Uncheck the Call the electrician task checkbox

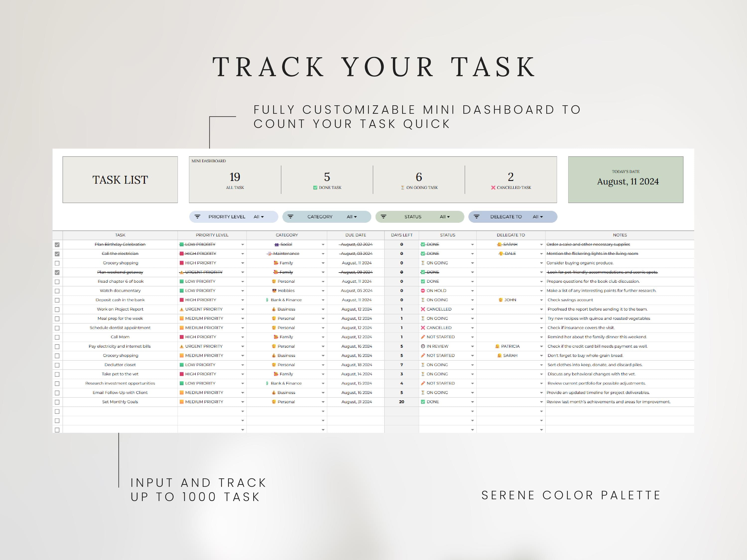[58, 254]
